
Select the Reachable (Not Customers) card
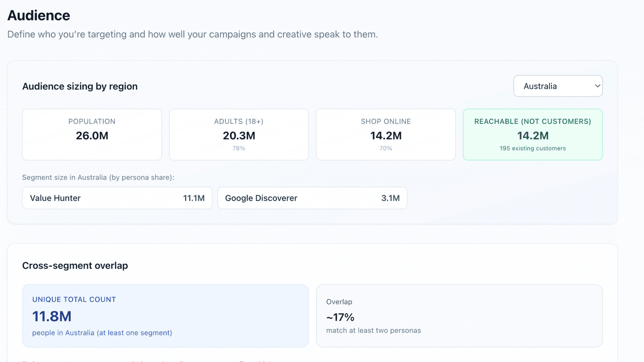[x=533, y=134]
